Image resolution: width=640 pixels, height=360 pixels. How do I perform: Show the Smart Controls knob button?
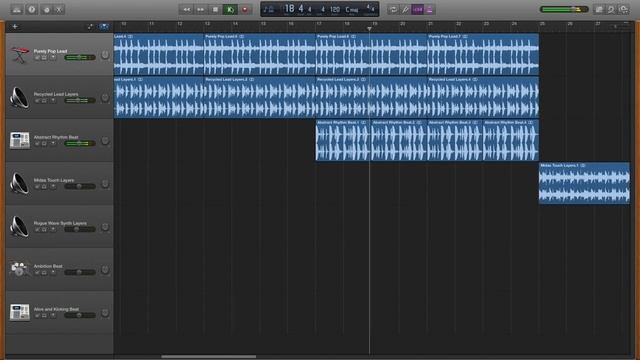coord(46,9)
